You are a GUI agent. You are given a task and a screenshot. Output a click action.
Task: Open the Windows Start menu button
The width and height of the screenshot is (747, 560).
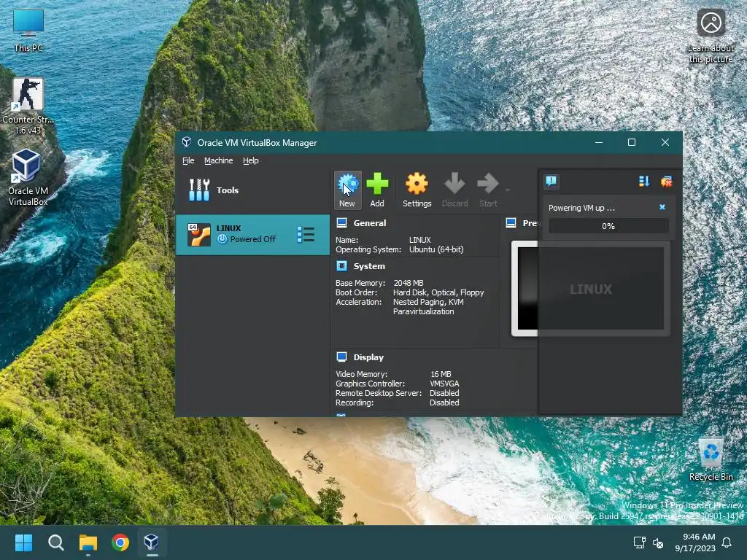(x=23, y=542)
